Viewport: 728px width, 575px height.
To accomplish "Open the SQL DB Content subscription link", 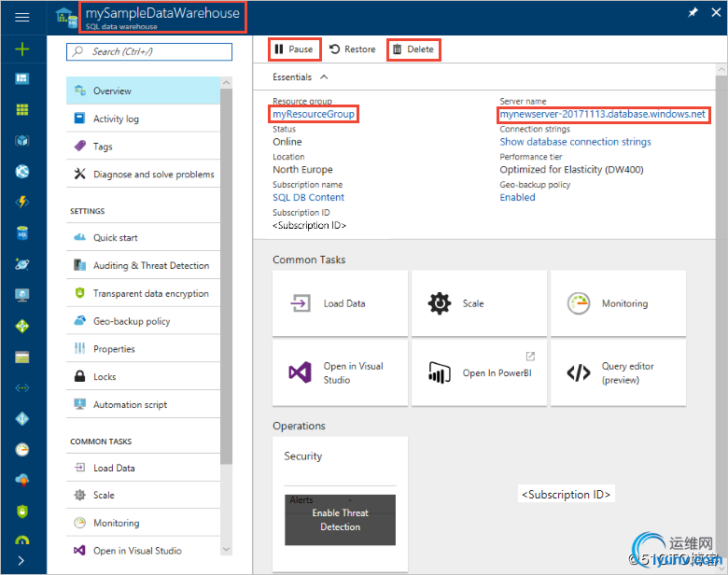I will 308,197.
